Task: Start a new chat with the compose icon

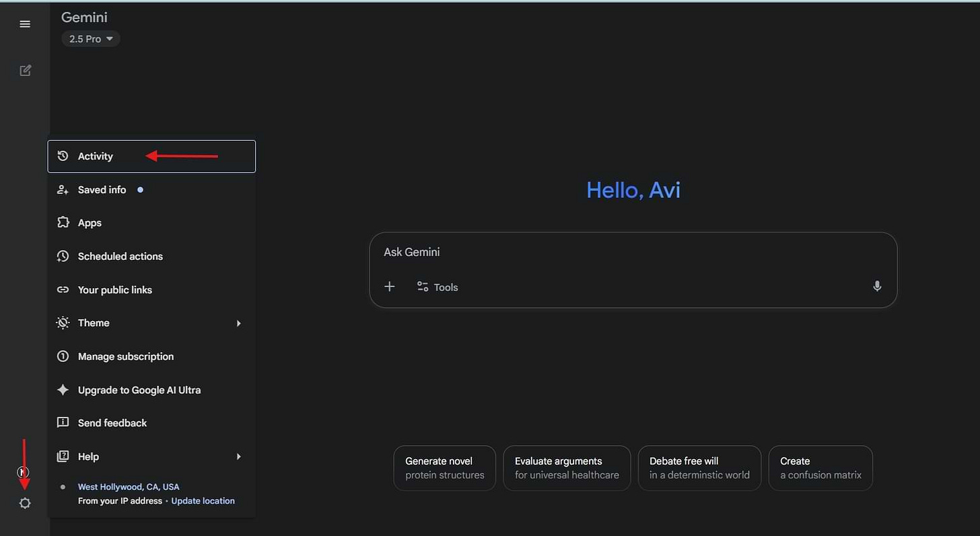Action: tap(25, 70)
